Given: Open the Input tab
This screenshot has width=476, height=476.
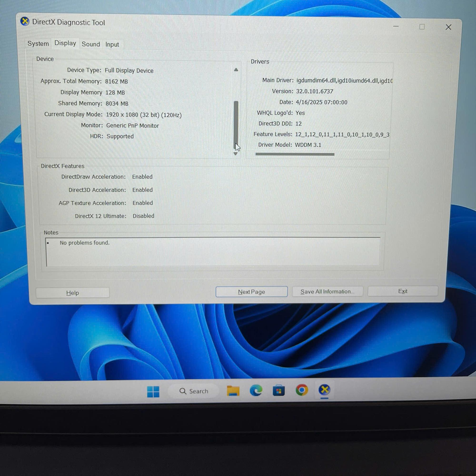Looking at the screenshot, I should tap(112, 45).
